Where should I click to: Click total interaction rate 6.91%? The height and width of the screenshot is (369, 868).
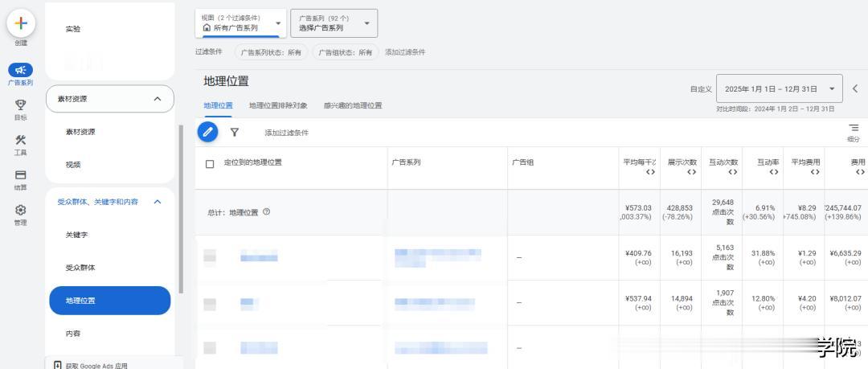[768, 207]
